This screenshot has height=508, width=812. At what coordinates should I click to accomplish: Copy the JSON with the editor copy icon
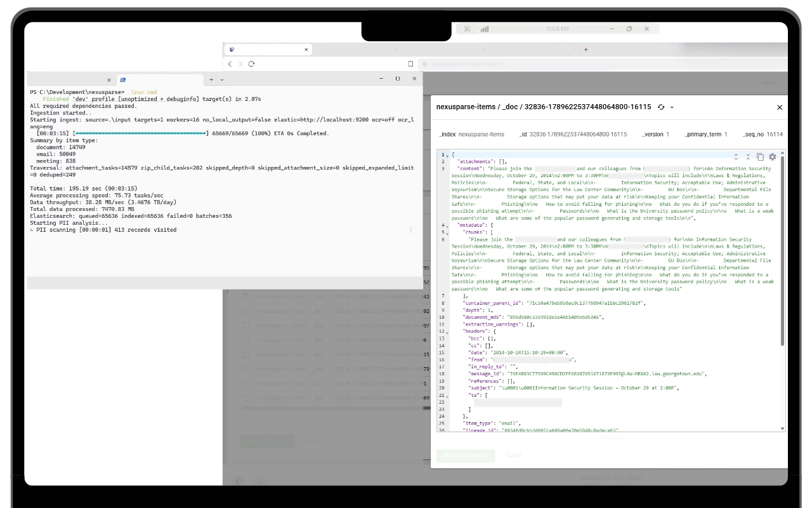760,156
